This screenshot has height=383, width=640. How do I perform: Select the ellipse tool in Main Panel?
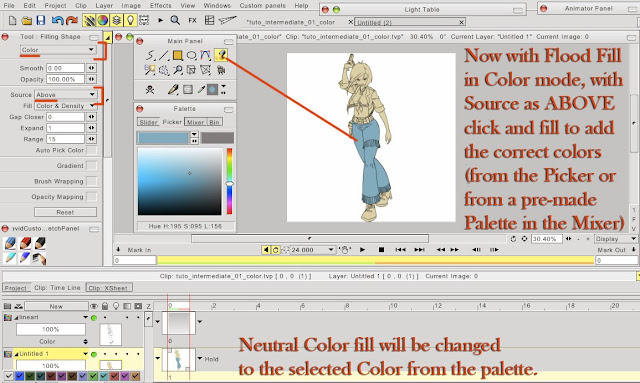(191, 55)
